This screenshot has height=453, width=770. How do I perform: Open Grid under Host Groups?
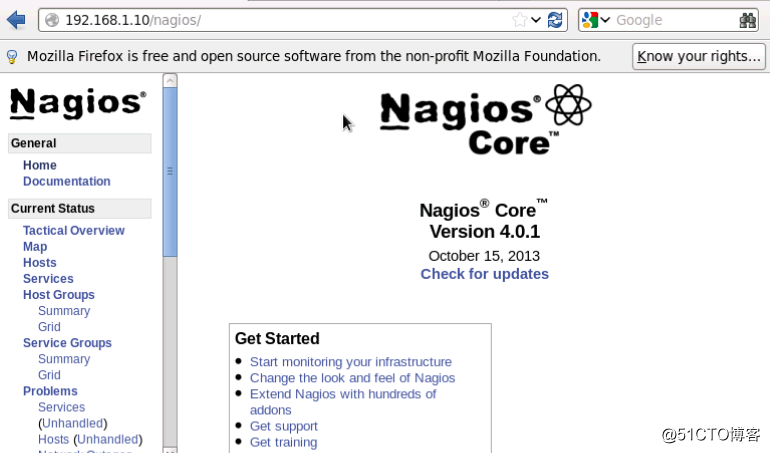coord(50,327)
